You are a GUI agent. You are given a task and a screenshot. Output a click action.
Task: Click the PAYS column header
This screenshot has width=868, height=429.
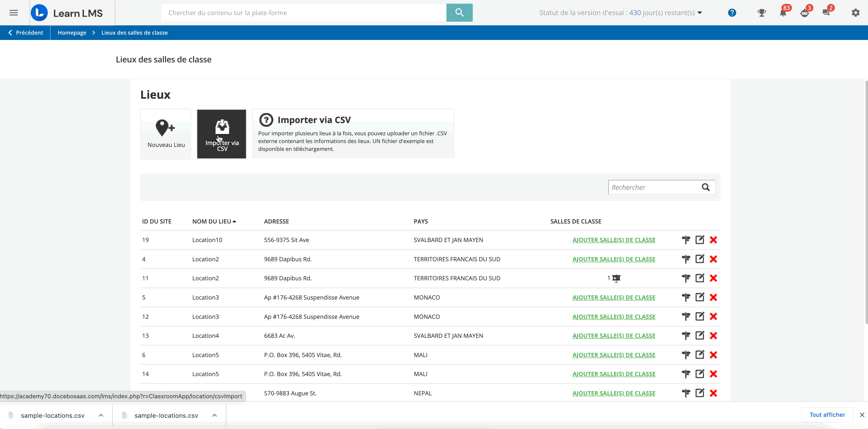click(421, 221)
